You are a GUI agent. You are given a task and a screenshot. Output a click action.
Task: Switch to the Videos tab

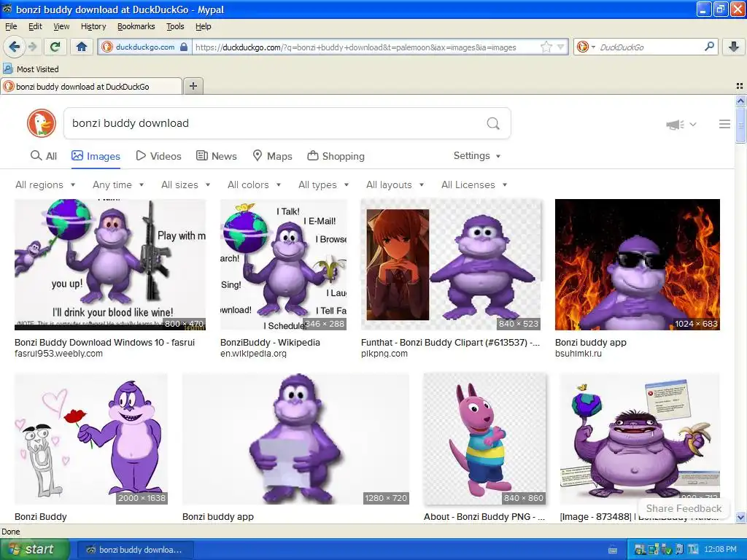point(158,156)
